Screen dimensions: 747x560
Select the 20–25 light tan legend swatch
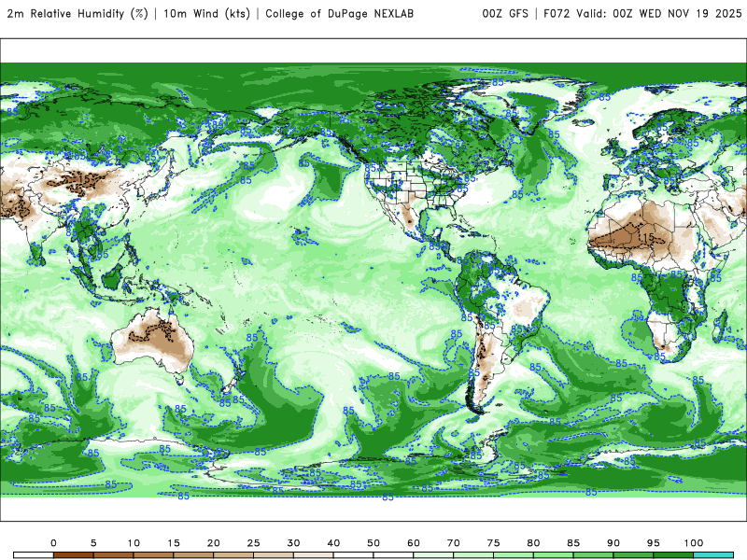(x=233, y=555)
